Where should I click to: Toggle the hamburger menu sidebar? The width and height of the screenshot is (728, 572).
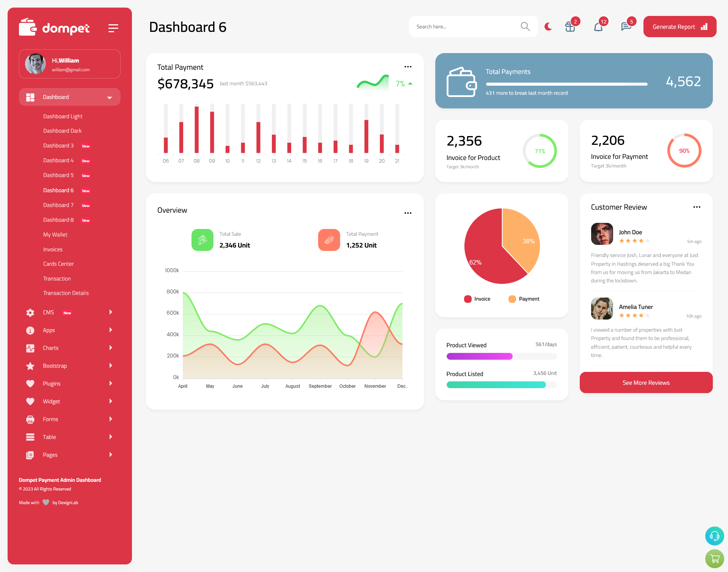pyautogui.click(x=113, y=27)
